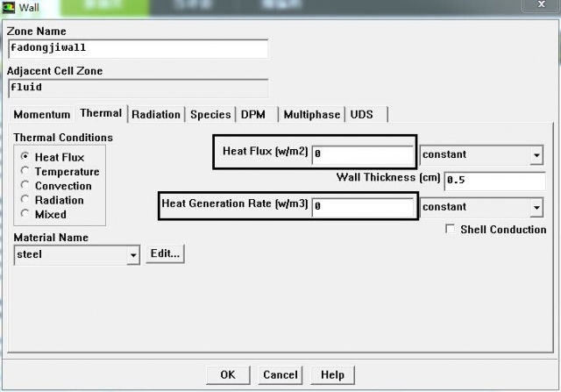Switch to the Species tab
The image size is (561, 392).
[x=210, y=115]
